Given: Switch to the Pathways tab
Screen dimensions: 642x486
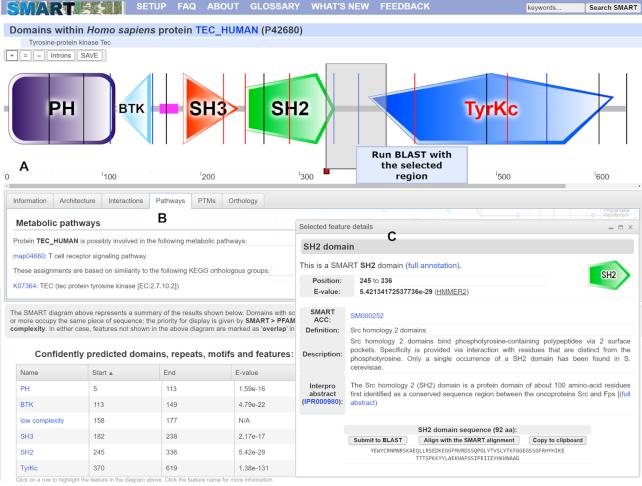Looking at the screenshot, I should [170, 201].
